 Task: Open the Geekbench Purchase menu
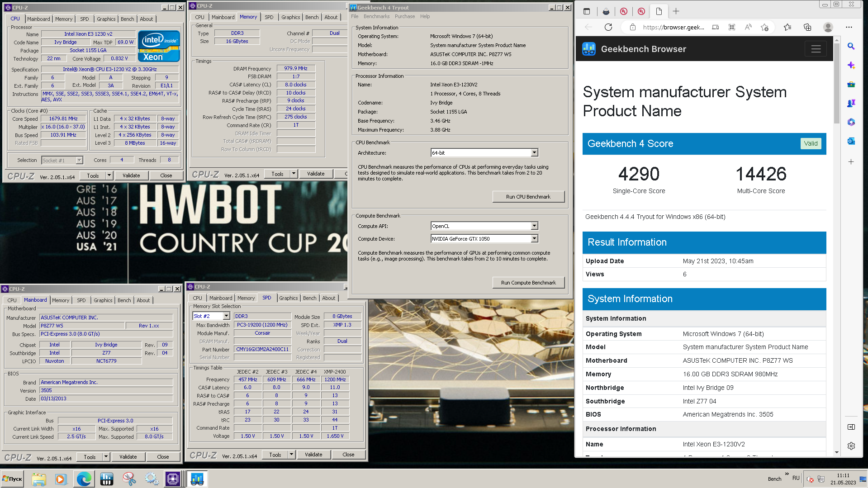(404, 16)
